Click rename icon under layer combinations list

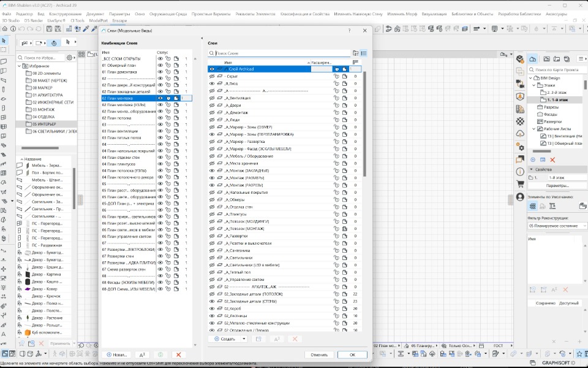coord(142,355)
